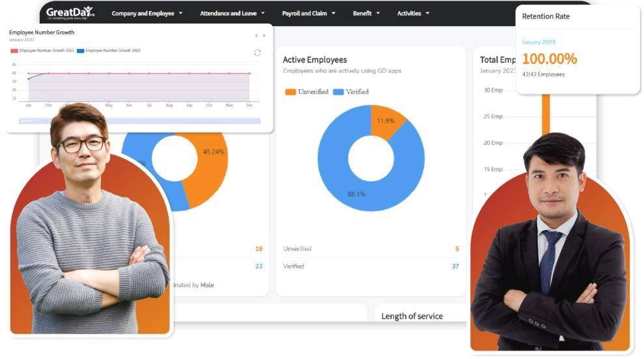Screen dimensions: 644x359
Task: Open the Attendance and Leave dropdown
Action: [x=232, y=13]
